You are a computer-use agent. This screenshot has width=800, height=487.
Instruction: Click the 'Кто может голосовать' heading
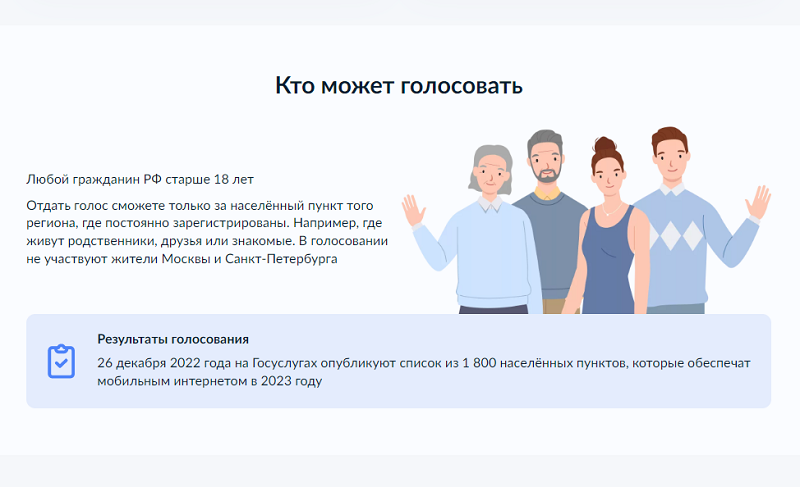(x=399, y=85)
